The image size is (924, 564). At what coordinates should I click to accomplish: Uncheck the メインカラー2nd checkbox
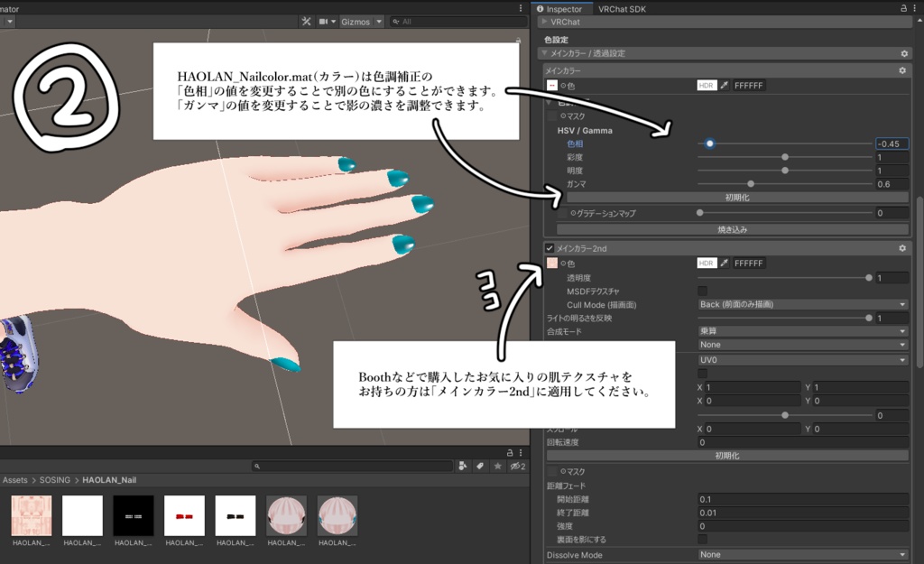pyautogui.click(x=550, y=247)
